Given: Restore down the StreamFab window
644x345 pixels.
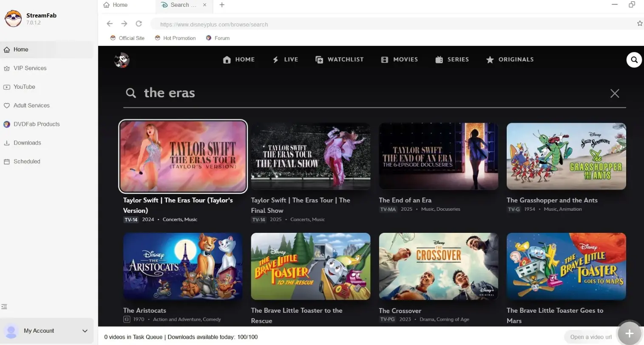Looking at the screenshot, I should [632, 5].
